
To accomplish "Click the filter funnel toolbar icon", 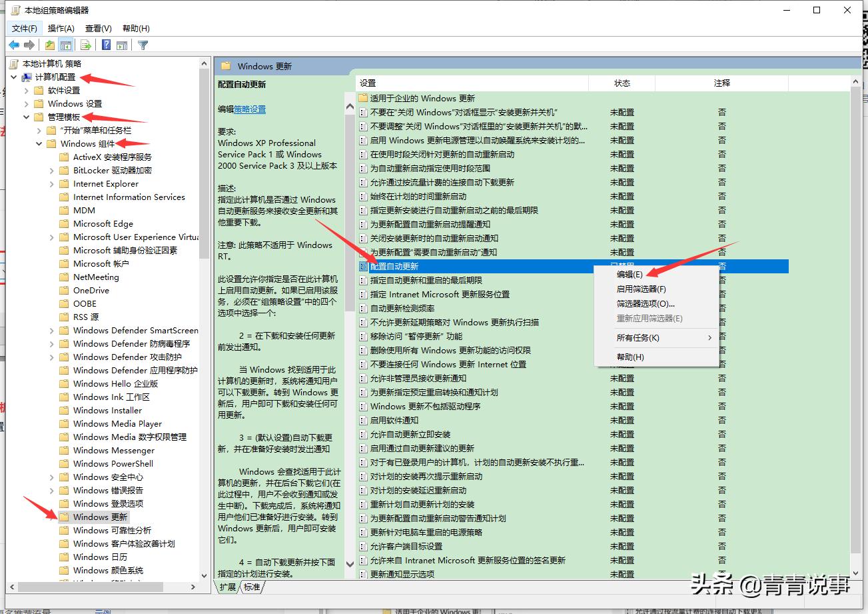I will [x=143, y=45].
